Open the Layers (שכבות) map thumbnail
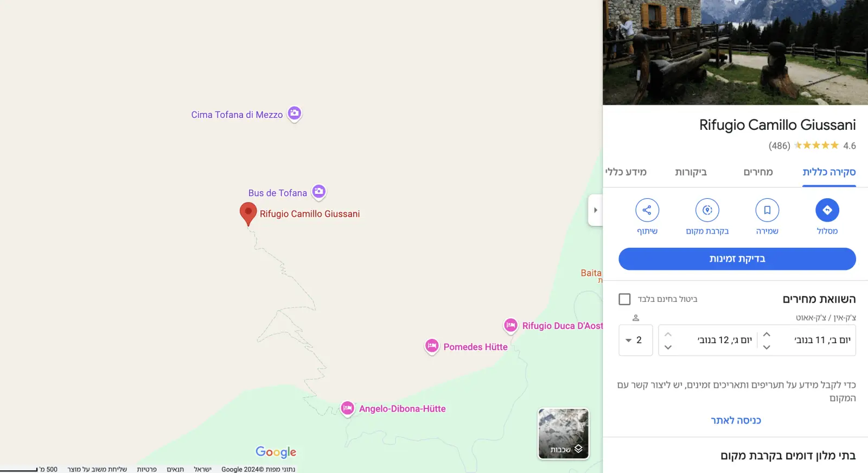 click(563, 434)
